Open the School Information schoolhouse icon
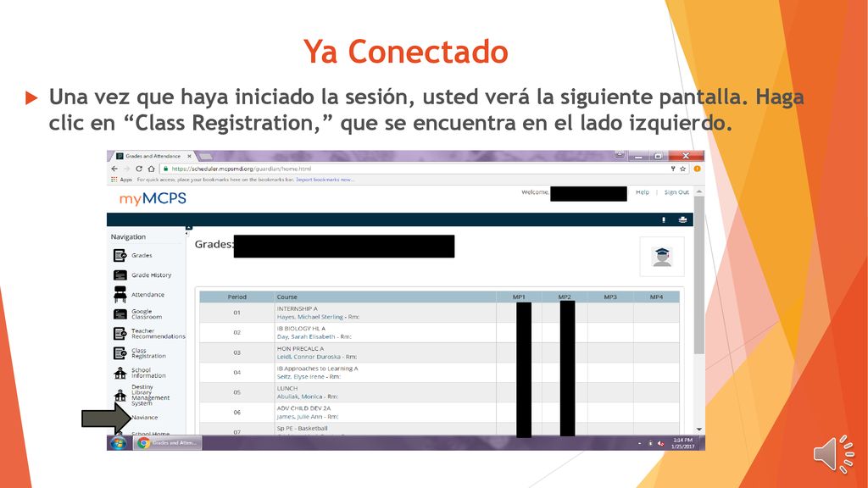 coord(120,373)
